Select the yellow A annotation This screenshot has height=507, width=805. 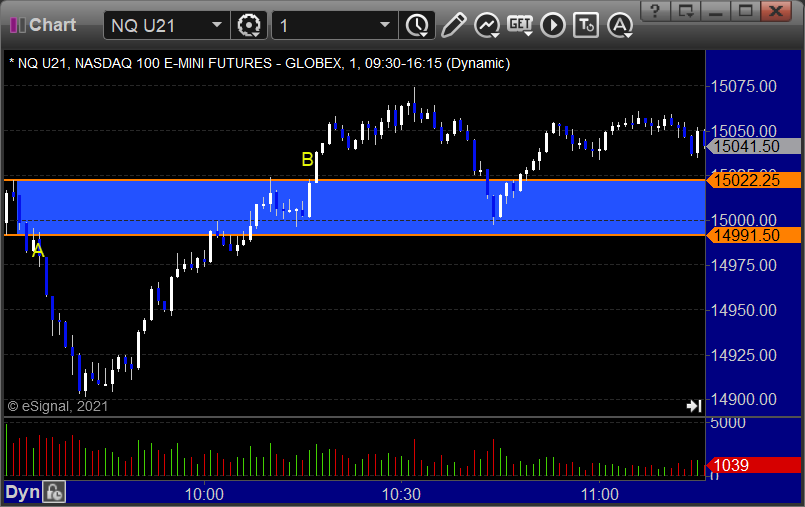pos(38,251)
